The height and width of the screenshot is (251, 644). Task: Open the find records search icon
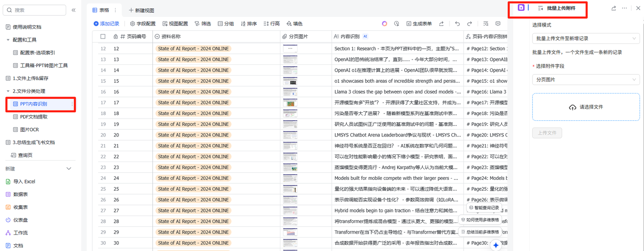pos(485,24)
